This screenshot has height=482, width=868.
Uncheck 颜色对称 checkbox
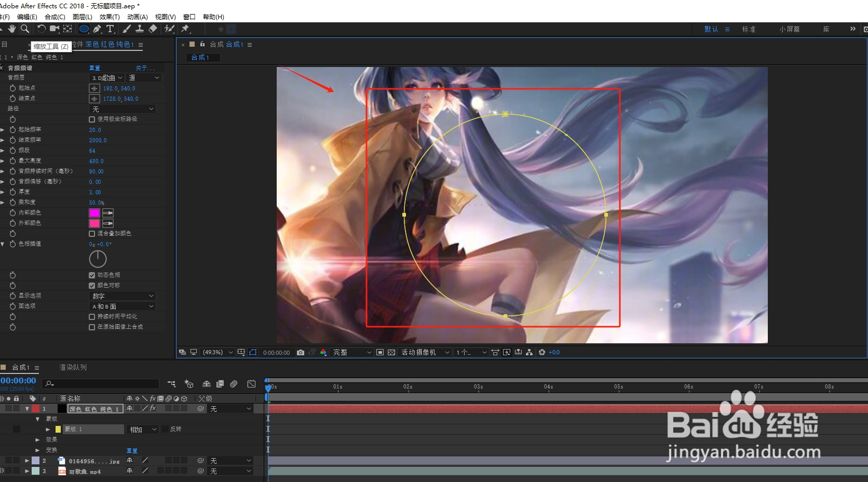[92, 286]
